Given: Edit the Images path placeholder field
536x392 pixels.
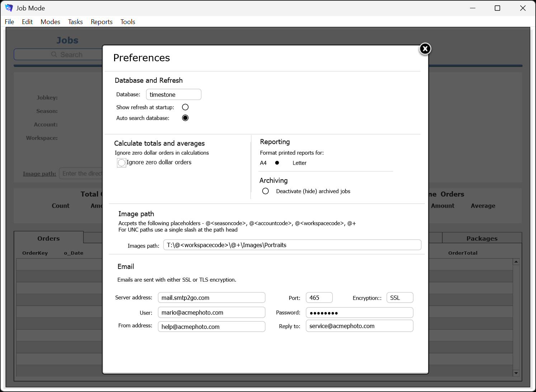Looking at the screenshot, I should [292, 245].
